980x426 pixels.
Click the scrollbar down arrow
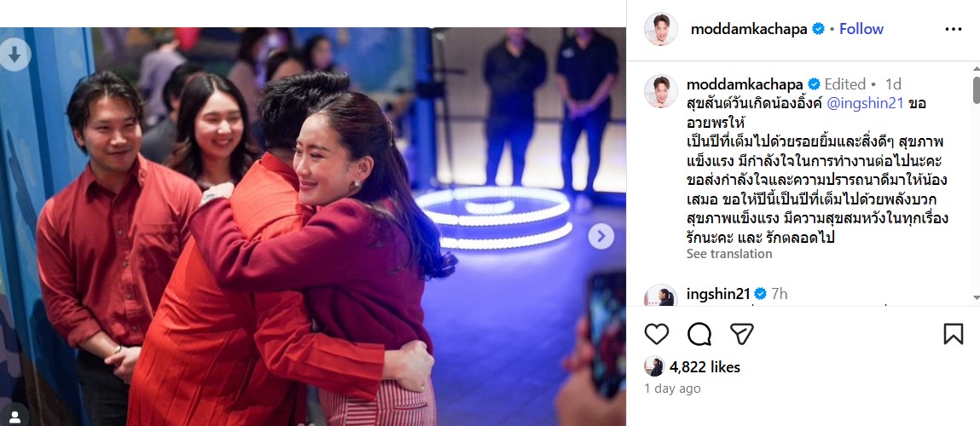tap(977, 298)
